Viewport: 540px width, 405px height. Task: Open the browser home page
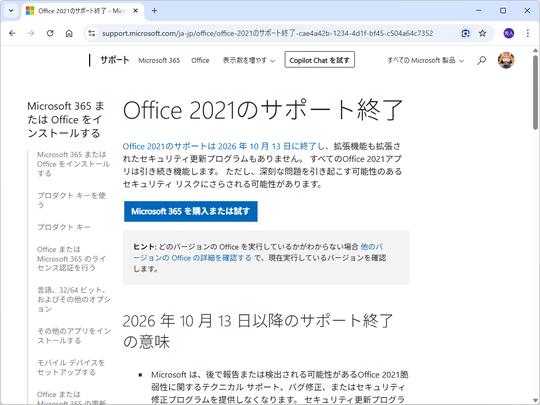click(69, 33)
